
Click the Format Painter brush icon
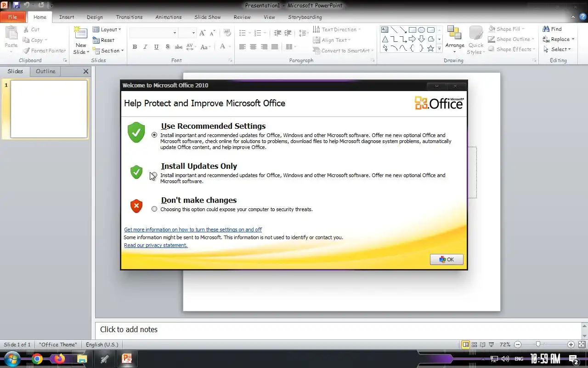pos(26,51)
